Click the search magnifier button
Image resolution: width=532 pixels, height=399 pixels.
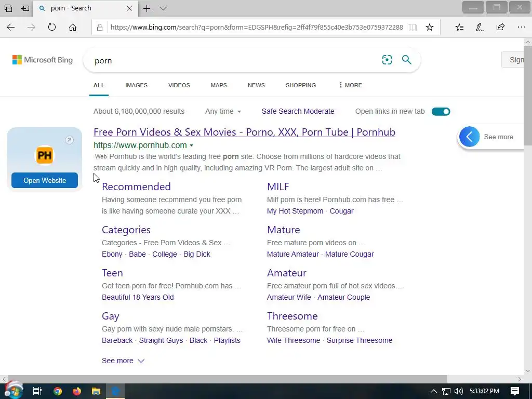406,60
